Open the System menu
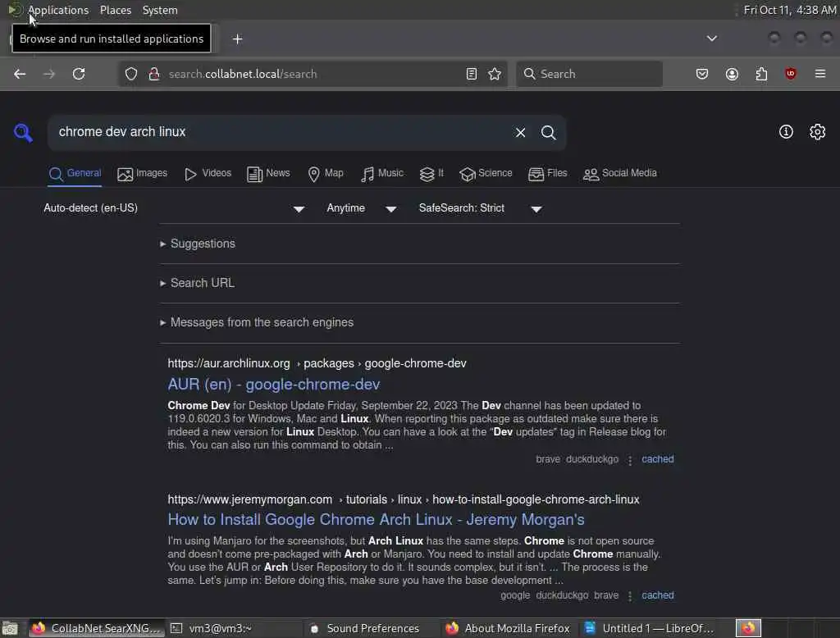The width and height of the screenshot is (840, 638). [160, 10]
